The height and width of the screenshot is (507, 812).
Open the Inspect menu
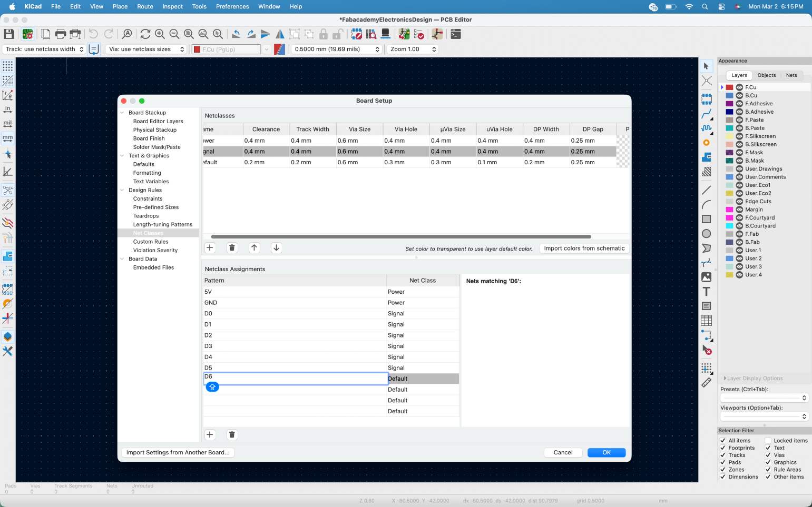(173, 6)
